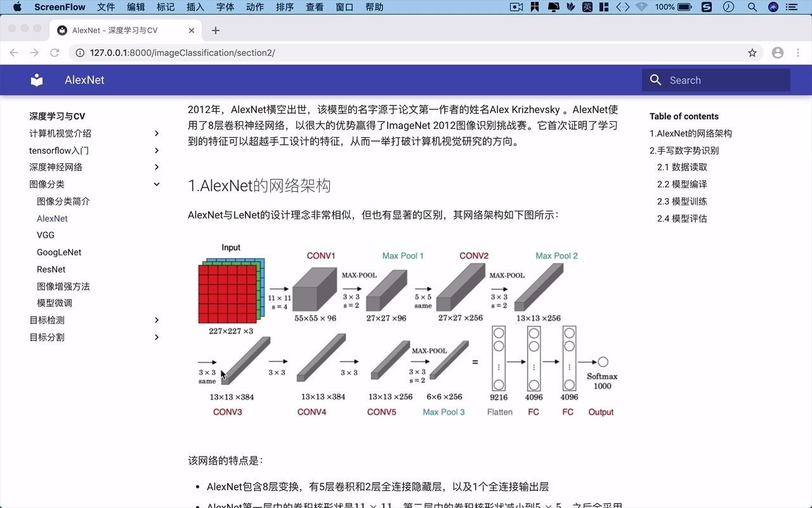812x508 pixels.
Task: Click the browser forward arrow icon
Action: click(34, 53)
